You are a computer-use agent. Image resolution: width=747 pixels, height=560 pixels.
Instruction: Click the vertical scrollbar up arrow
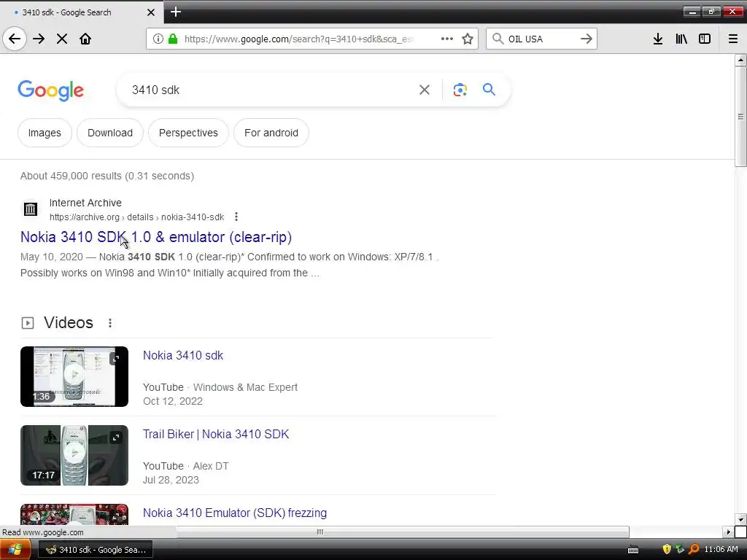pyautogui.click(x=740, y=60)
